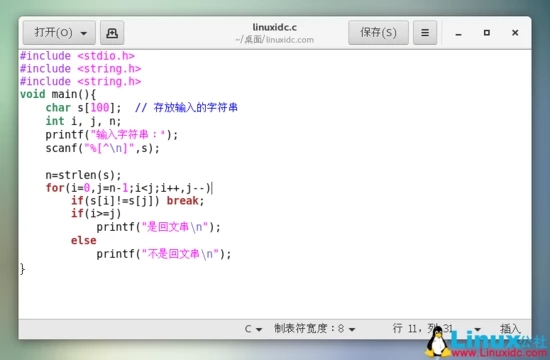The image size is (550, 360).
Task: Click the else keyword
Action: [x=83, y=240]
